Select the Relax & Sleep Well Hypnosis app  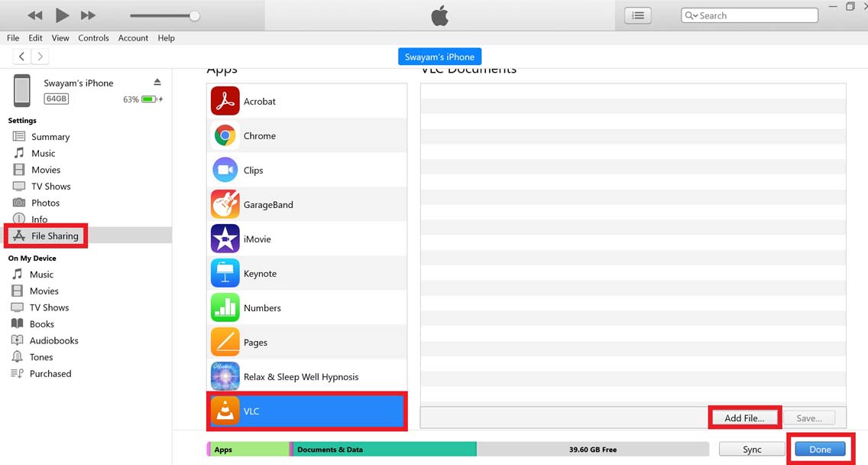tap(306, 376)
